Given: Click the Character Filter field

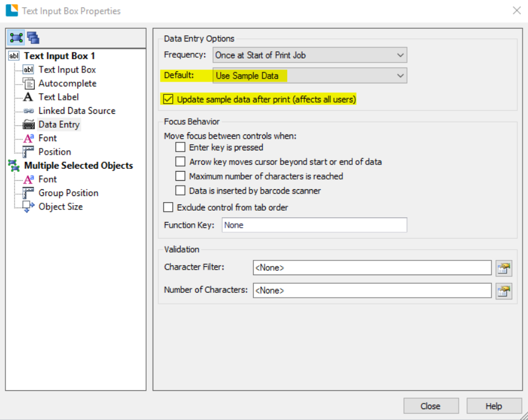Looking at the screenshot, I should 372,267.
